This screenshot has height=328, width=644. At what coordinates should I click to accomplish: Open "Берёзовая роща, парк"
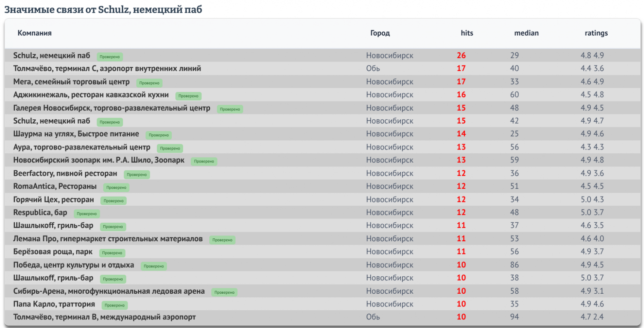click(x=53, y=252)
